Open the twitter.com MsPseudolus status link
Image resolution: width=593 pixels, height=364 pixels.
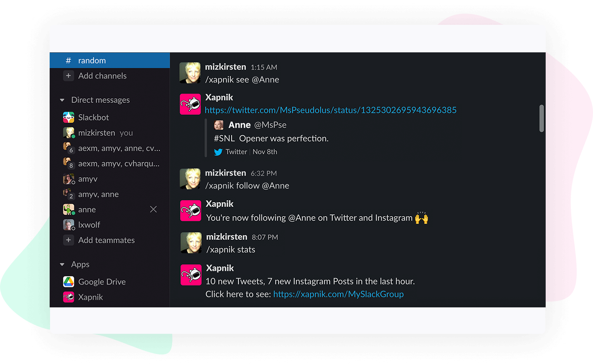pyautogui.click(x=330, y=110)
